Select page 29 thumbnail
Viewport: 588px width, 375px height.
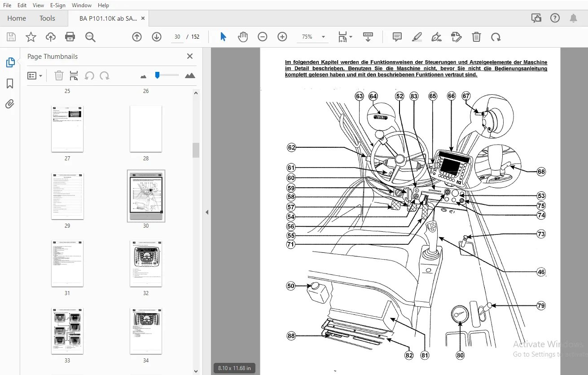(67, 196)
